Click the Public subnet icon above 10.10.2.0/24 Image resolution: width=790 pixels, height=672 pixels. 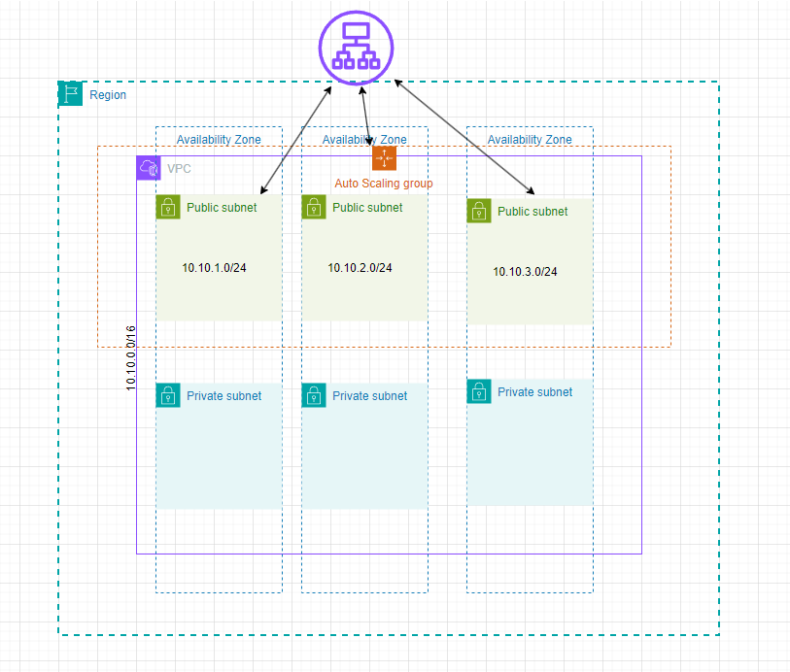tap(313, 207)
